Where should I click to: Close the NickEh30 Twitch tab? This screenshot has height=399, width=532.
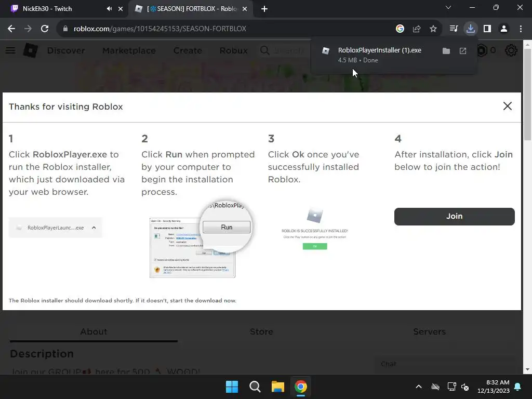[121, 9]
